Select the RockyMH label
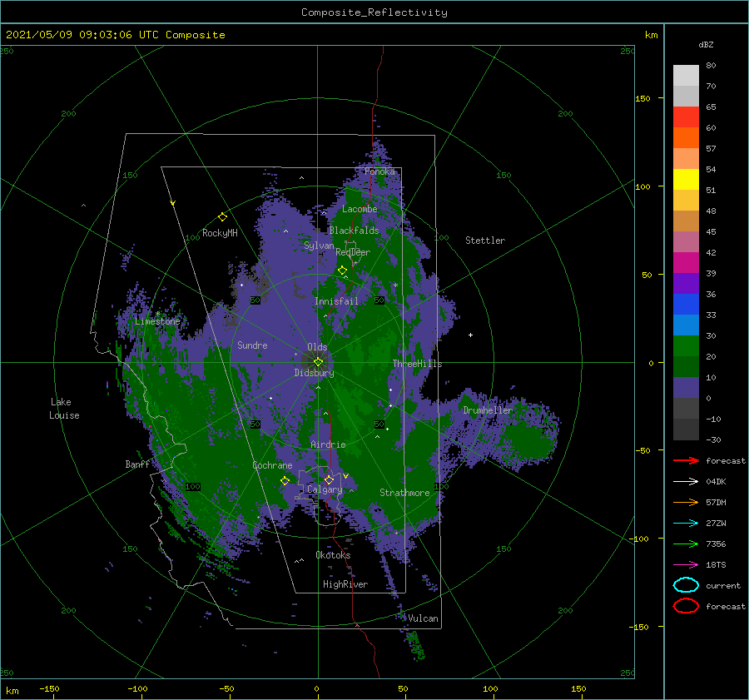This screenshot has width=749, height=700. click(220, 233)
